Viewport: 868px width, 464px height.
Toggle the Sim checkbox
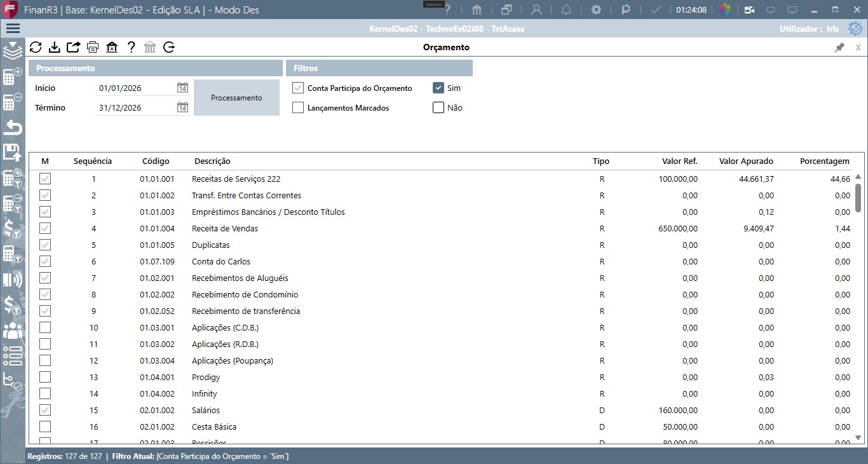438,88
